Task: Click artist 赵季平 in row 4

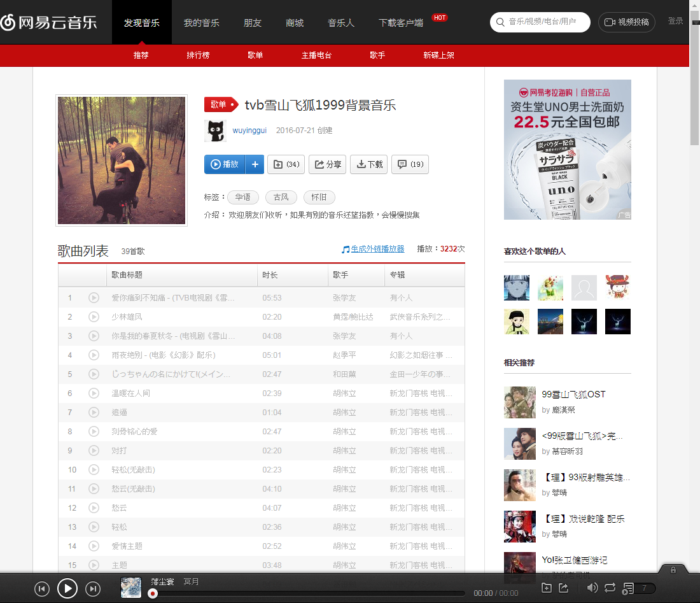Action: click(x=344, y=355)
